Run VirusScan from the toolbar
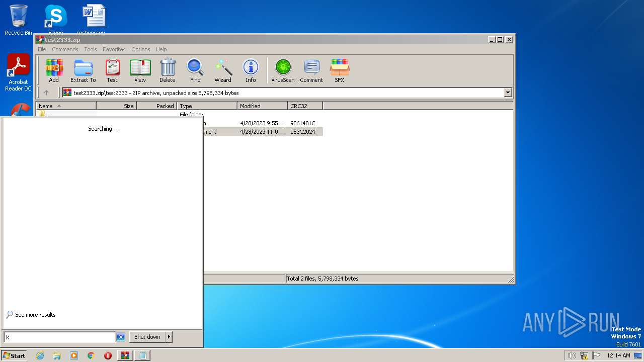Screen dimensions: 644x362 283,70
